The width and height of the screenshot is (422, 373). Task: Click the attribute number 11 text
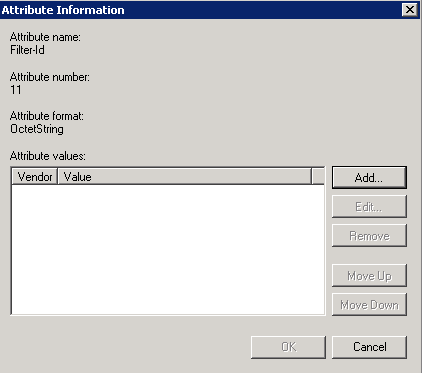[16, 90]
